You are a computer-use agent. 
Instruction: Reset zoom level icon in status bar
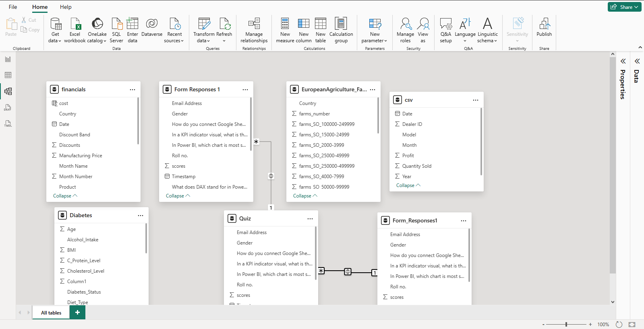coord(619,325)
